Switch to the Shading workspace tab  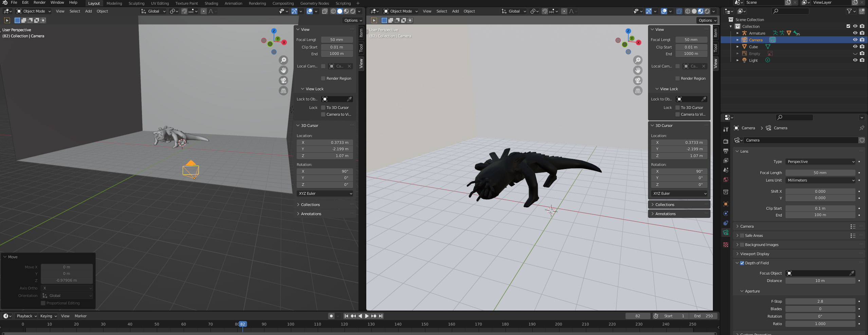211,3
